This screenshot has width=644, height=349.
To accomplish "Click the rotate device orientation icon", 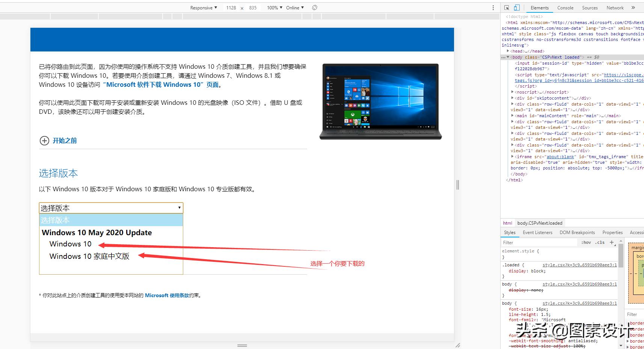I will point(315,8).
